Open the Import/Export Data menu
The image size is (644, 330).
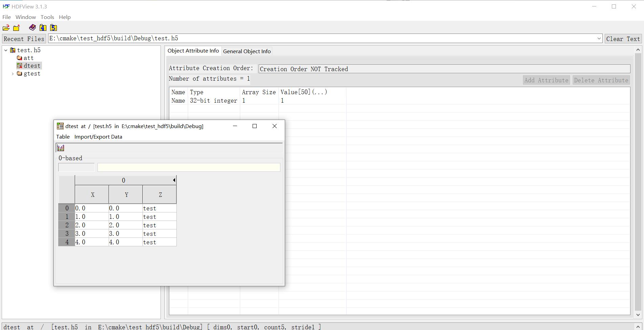[98, 137]
